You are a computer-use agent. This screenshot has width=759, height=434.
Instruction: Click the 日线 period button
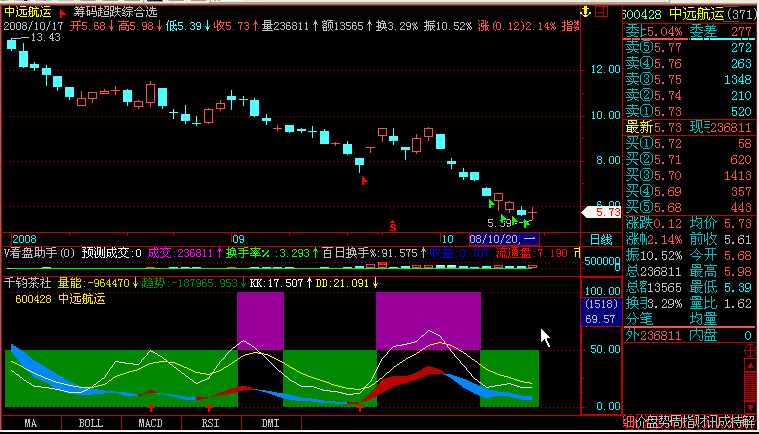pos(601,239)
